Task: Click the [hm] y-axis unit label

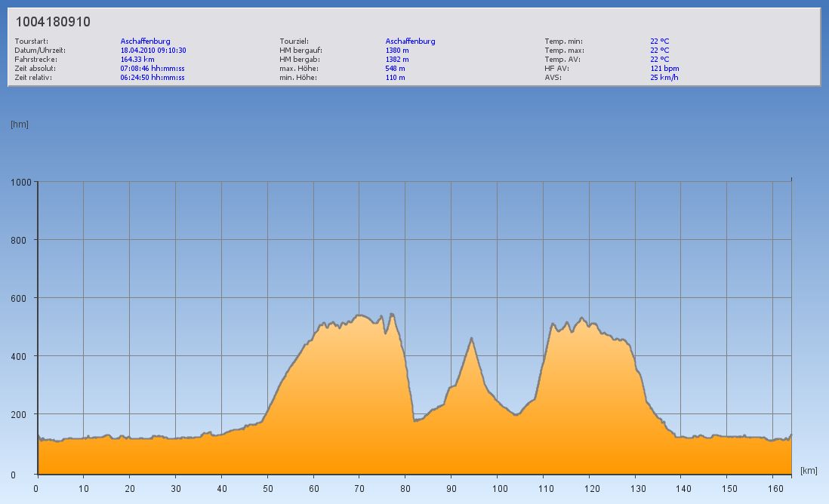Action: [x=20, y=124]
